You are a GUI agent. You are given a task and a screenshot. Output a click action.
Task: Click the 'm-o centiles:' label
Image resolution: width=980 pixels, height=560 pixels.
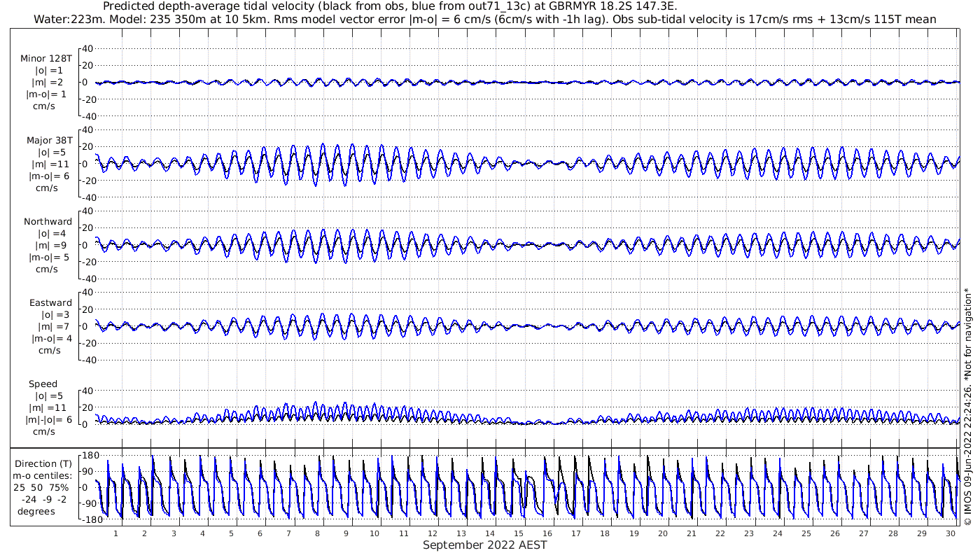pyautogui.click(x=42, y=475)
